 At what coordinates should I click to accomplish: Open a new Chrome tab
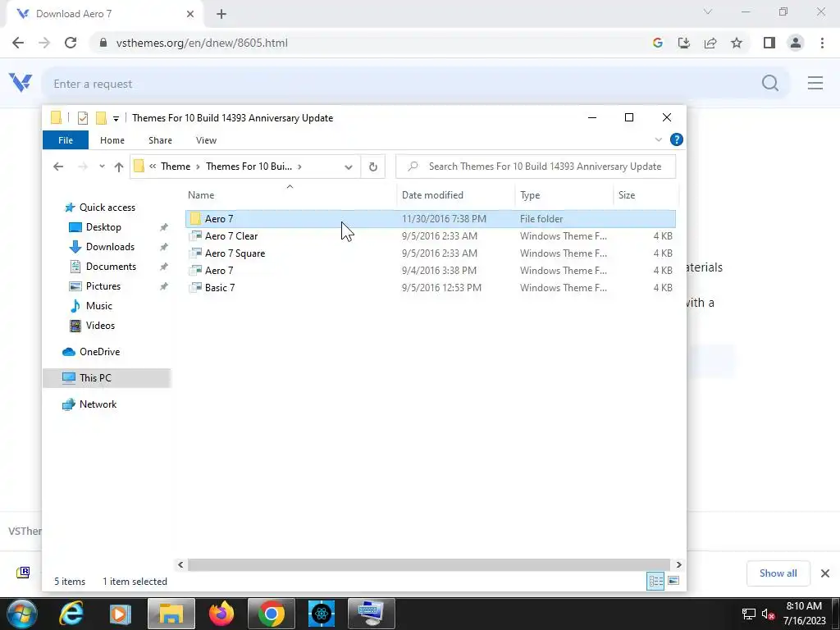[221, 15]
